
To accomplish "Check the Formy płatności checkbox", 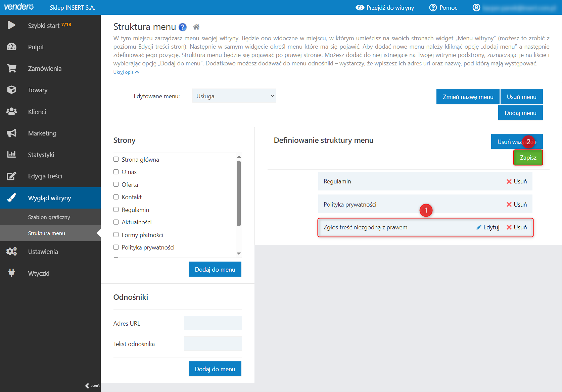I will pos(116,235).
